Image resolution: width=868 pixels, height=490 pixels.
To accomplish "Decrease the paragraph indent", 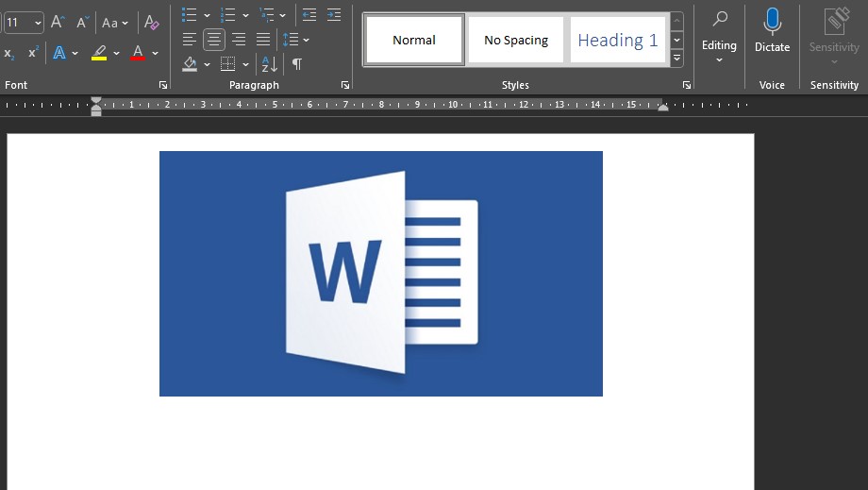I will coord(309,15).
